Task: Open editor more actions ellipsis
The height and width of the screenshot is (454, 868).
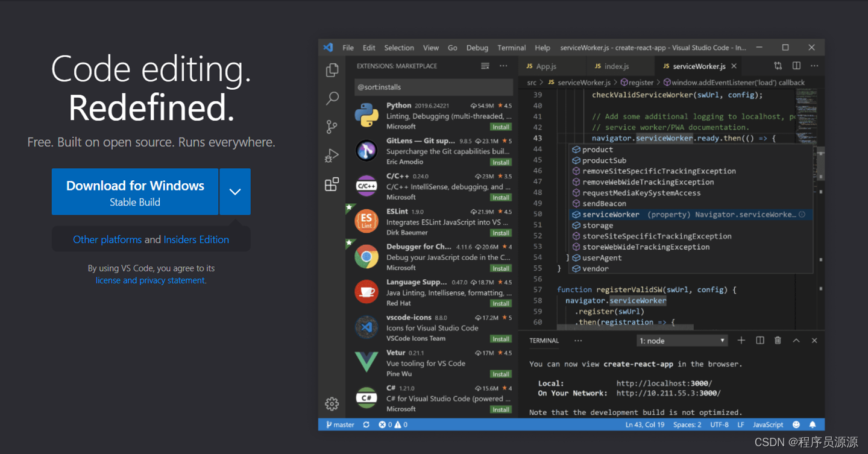Action: (x=814, y=66)
